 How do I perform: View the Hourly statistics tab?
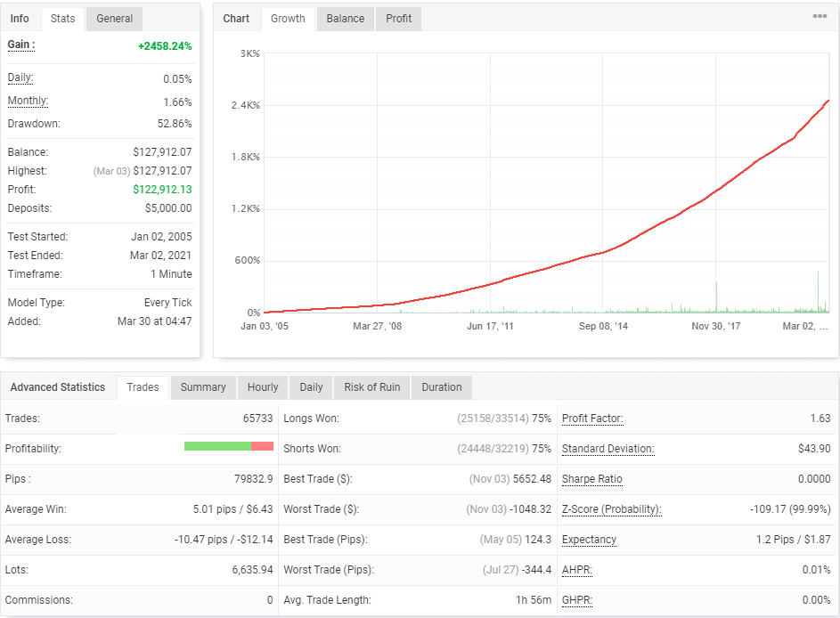[x=263, y=387]
